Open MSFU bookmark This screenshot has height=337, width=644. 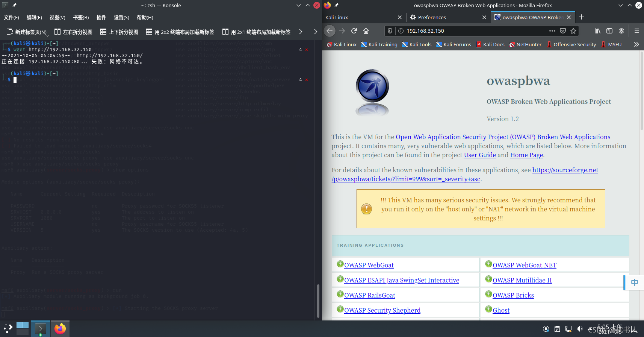click(611, 44)
